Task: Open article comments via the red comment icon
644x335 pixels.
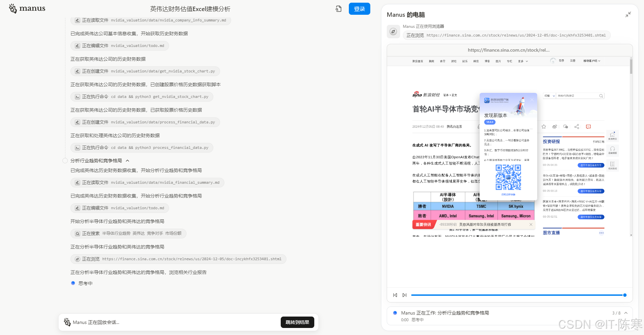Action: click(588, 126)
